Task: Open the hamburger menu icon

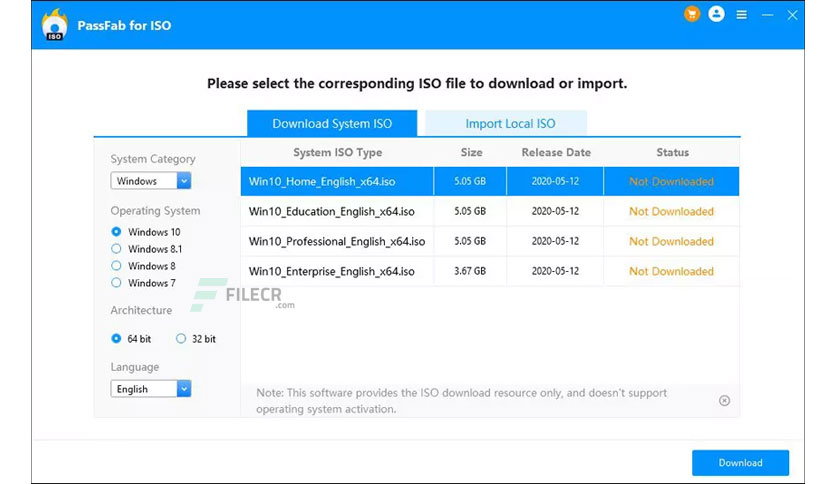Action: coord(741,15)
